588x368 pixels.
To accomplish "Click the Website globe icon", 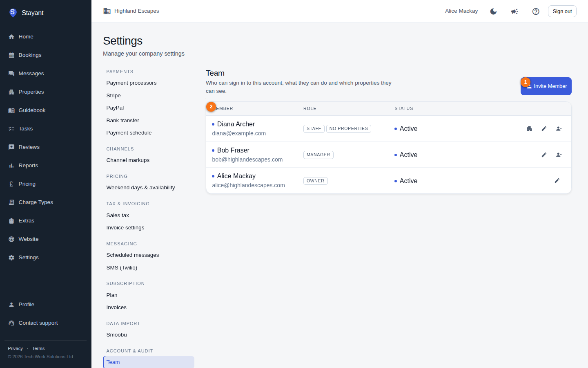I will [x=11, y=239].
